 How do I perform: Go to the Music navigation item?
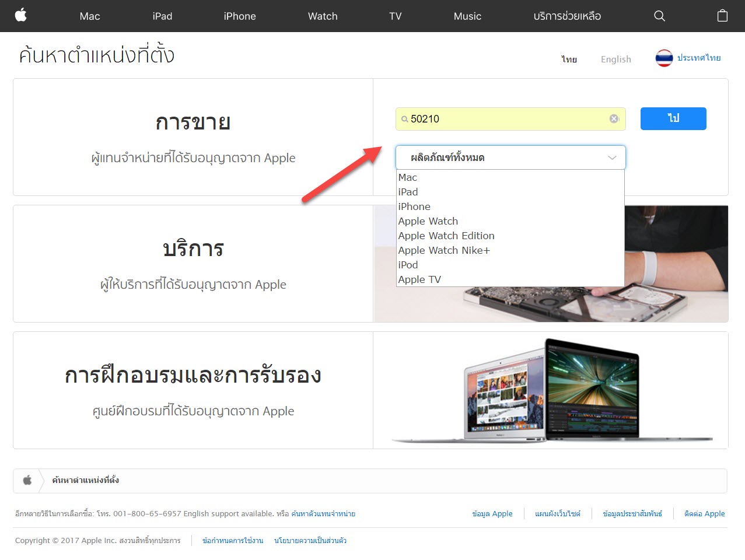tap(467, 16)
